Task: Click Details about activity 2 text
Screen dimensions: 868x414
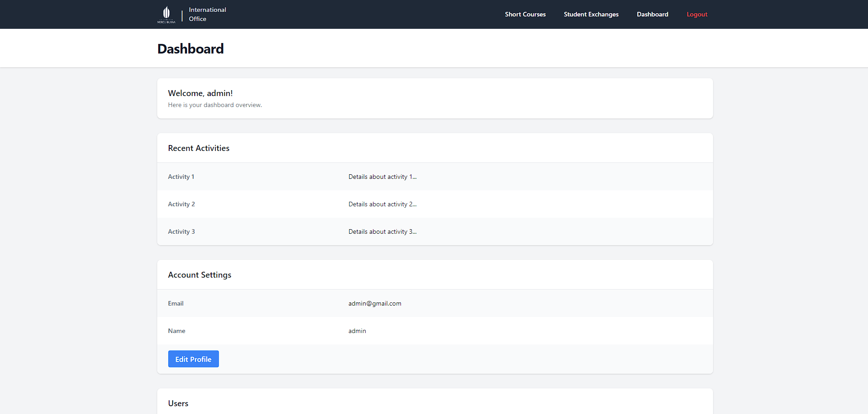Action: pyautogui.click(x=382, y=204)
